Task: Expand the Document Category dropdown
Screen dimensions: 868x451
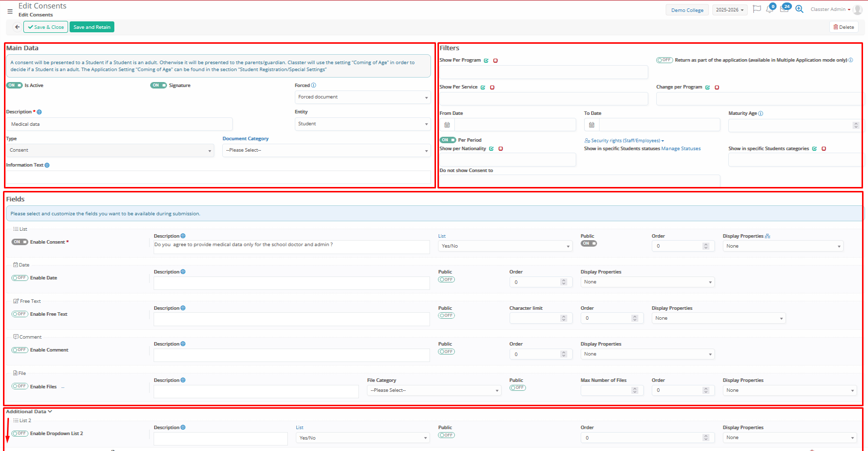Action: 326,150
